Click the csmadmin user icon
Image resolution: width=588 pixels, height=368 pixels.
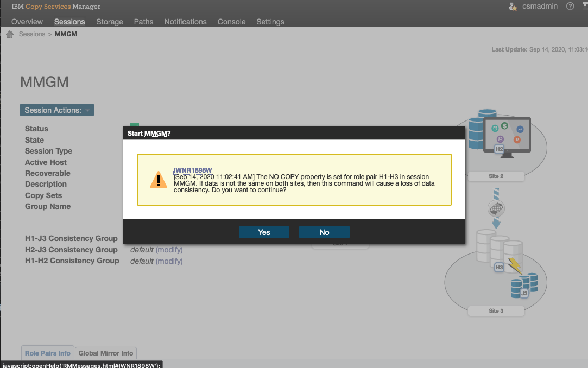(x=513, y=7)
